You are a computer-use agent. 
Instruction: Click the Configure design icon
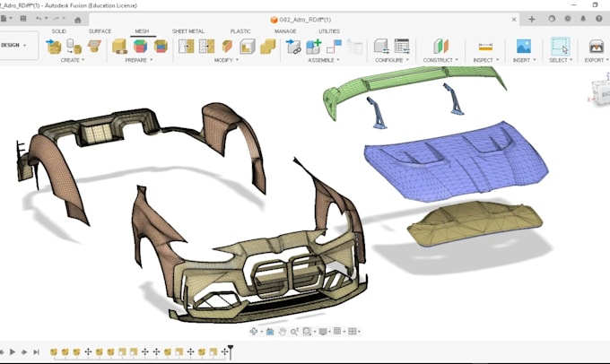pyautogui.click(x=381, y=46)
